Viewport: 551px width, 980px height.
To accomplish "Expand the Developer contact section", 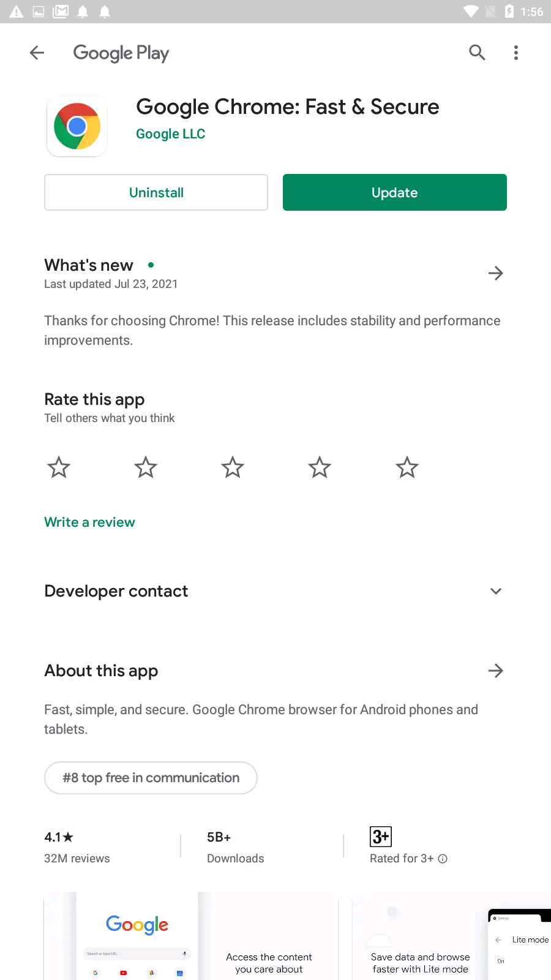I will pyautogui.click(x=496, y=591).
